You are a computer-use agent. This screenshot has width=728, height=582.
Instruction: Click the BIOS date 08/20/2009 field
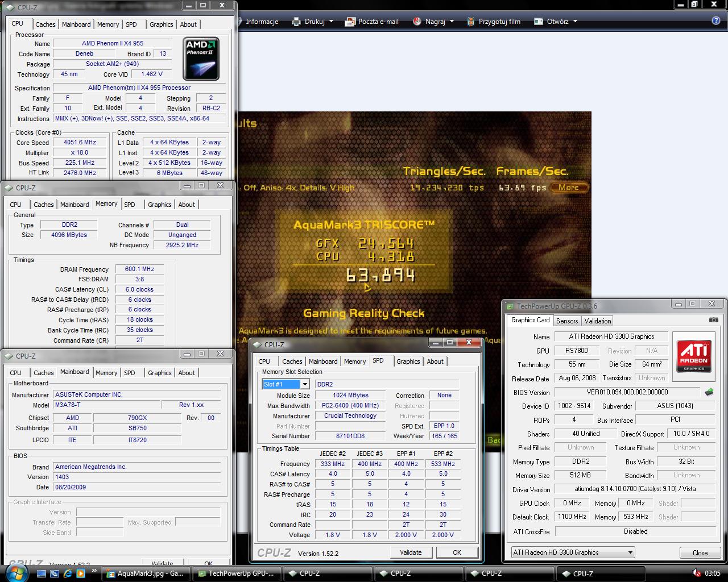[136, 488]
